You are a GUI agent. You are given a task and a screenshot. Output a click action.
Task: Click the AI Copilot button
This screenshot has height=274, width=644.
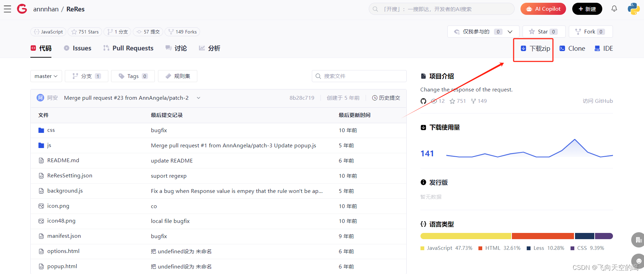point(543,9)
